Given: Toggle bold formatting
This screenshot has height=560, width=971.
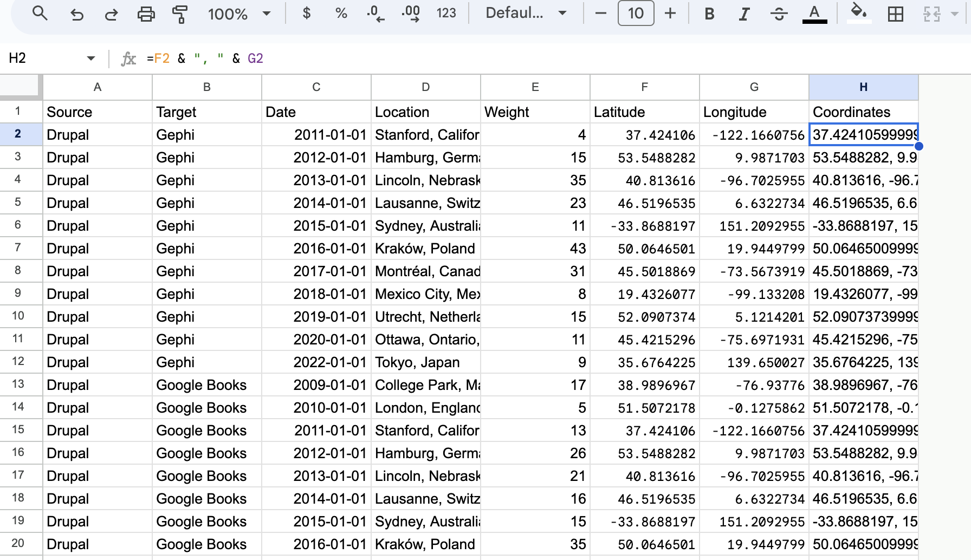Looking at the screenshot, I should pyautogui.click(x=709, y=14).
